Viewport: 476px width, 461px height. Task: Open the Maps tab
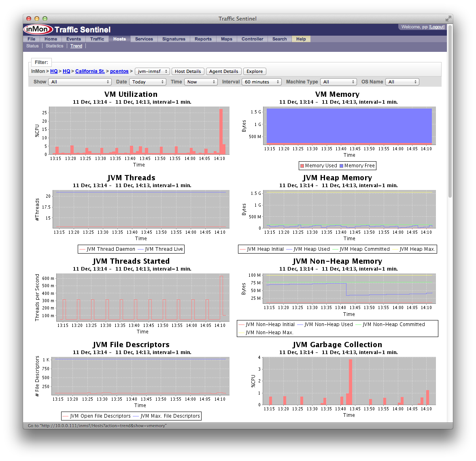pos(227,39)
